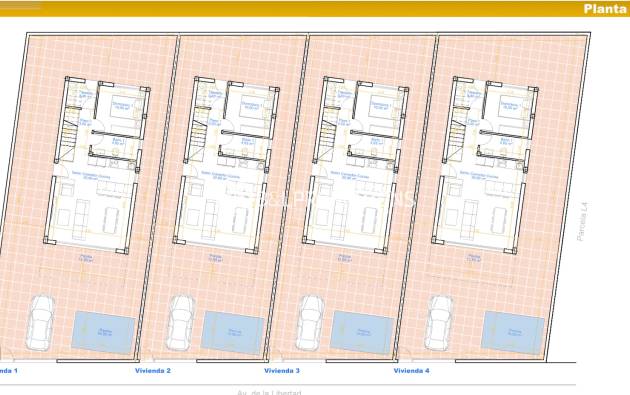Click the vertical Parcela L4 text
Viewport: 630px width, 395px height.
point(582,221)
